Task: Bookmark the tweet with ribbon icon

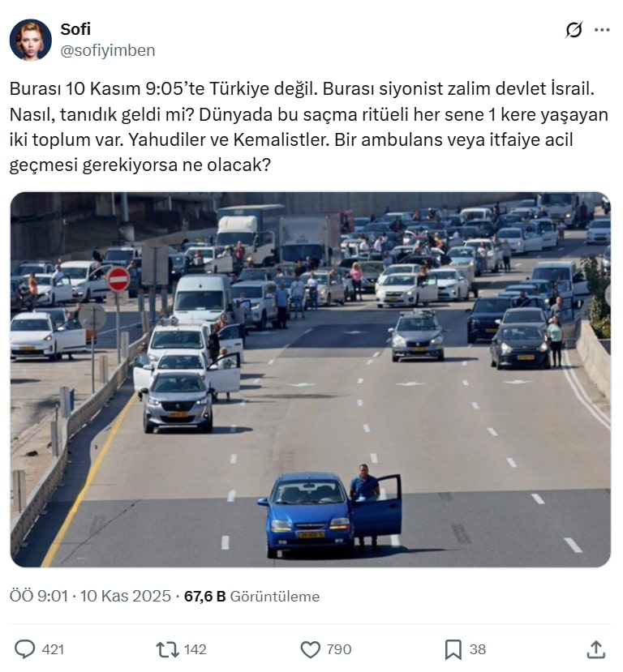Action: pyautogui.click(x=453, y=649)
